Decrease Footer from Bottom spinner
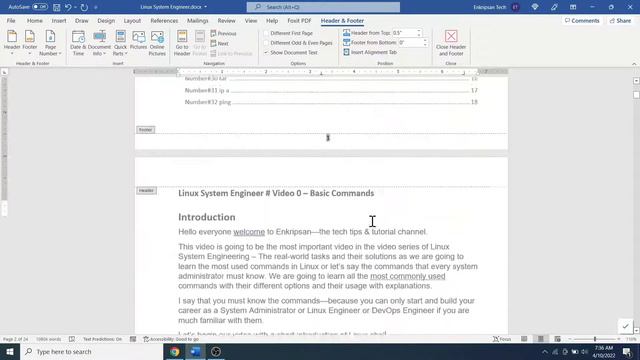The height and width of the screenshot is (360, 640). point(425,44)
